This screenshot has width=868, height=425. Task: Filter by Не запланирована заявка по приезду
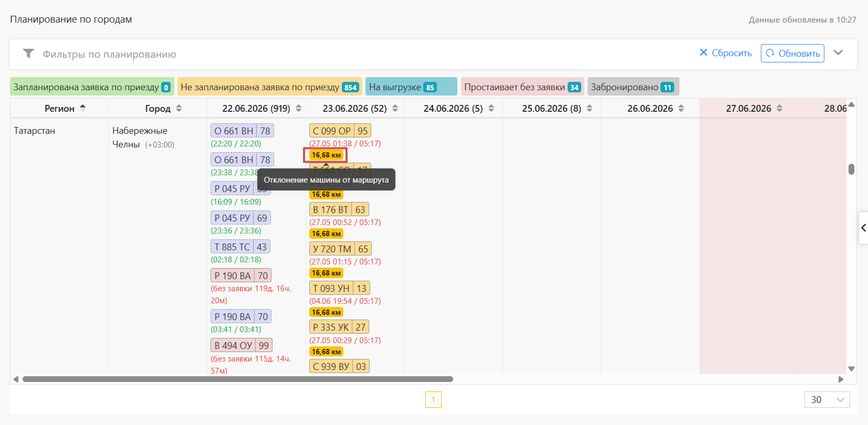point(270,87)
